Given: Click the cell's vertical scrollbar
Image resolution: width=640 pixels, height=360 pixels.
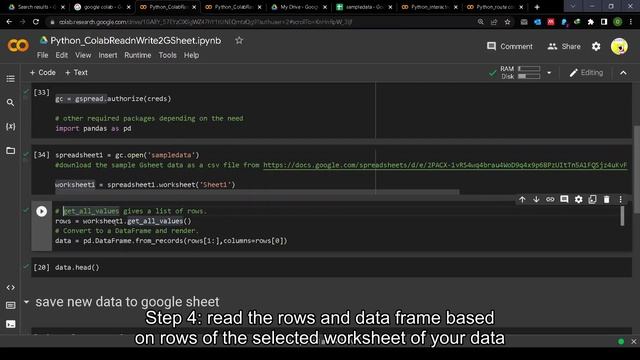Looking at the screenshot, I should (622, 216).
